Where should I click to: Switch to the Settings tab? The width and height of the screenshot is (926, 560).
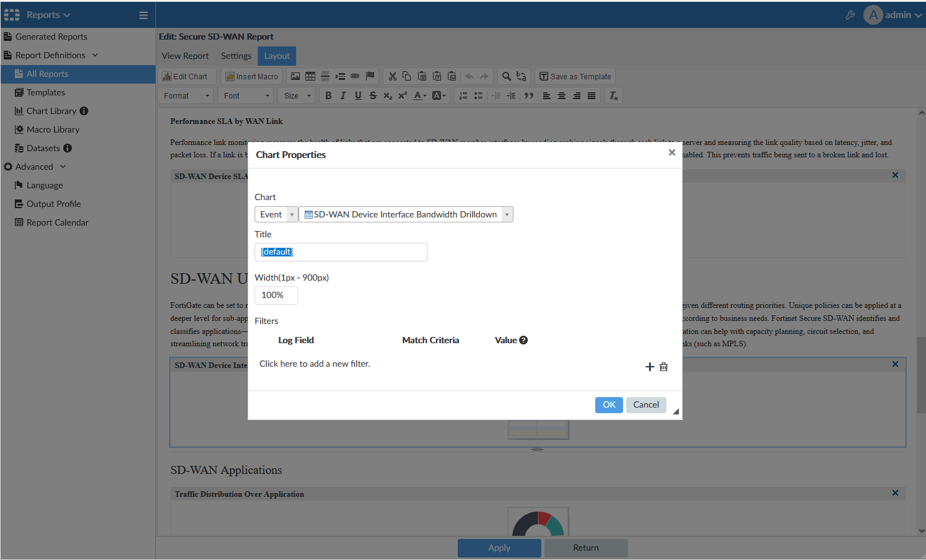(236, 56)
